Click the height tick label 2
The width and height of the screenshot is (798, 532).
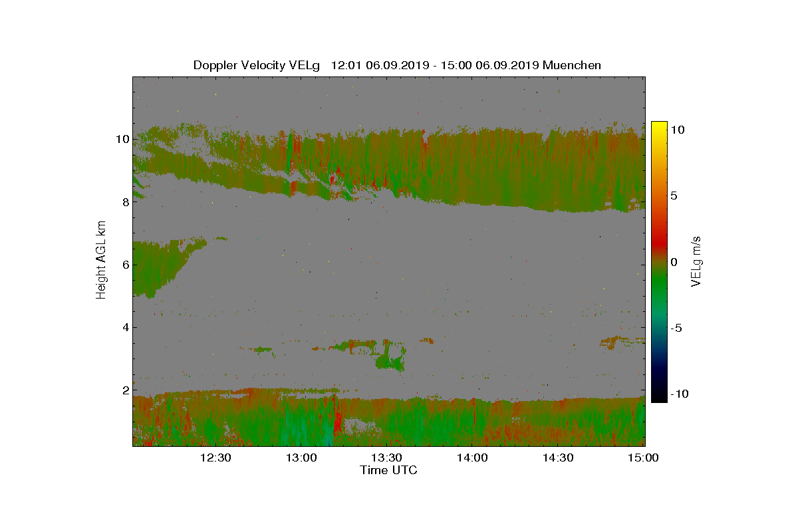tap(125, 390)
